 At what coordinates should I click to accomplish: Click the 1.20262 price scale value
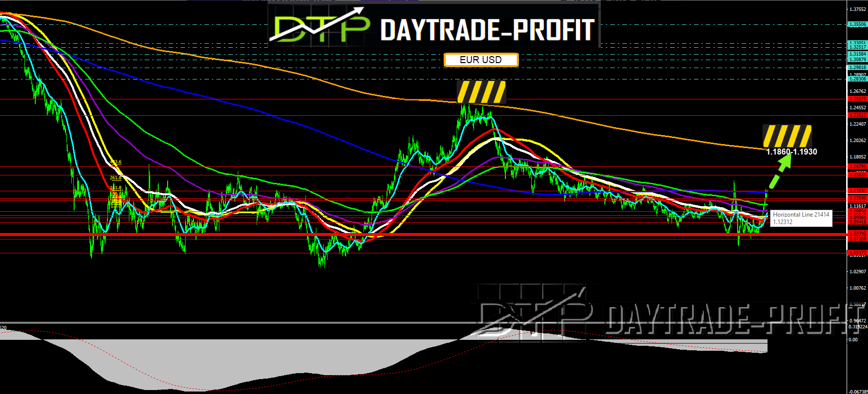click(x=858, y=141)
